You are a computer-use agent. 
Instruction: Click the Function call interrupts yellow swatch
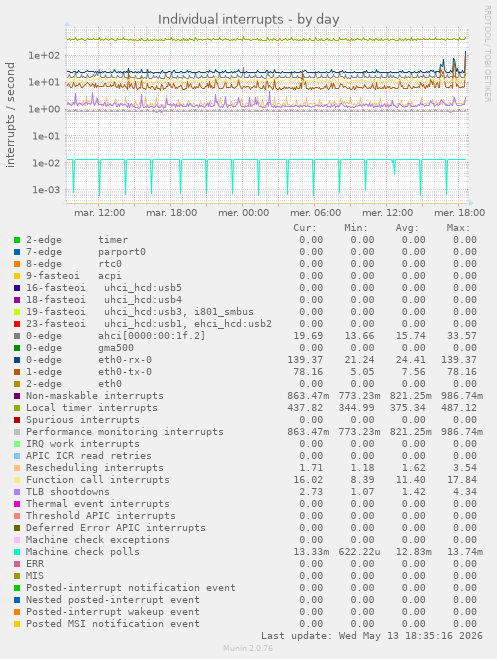pyautogui.click(x=17, y=480)
